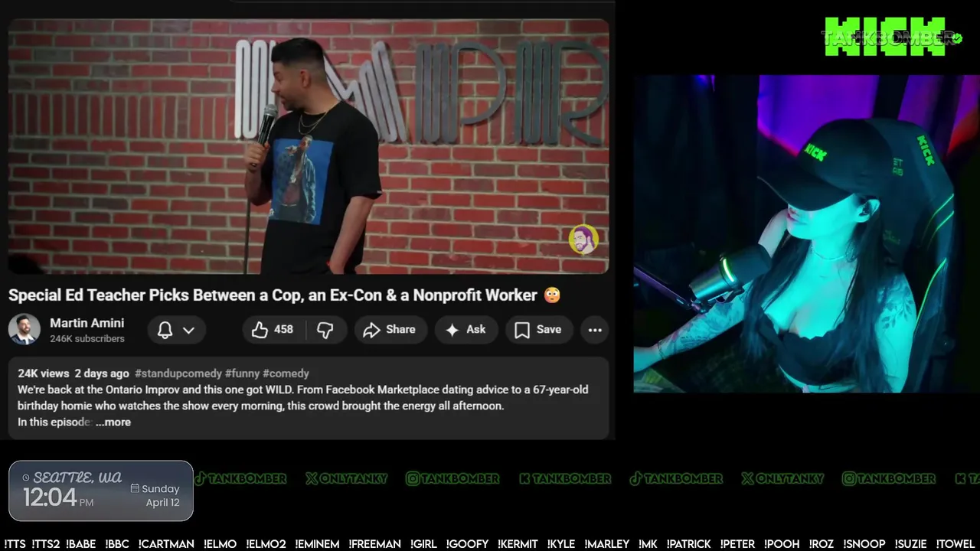Save the video to a playlist
The width and height of the screenshot is (980, 551).
coord(538,330)
